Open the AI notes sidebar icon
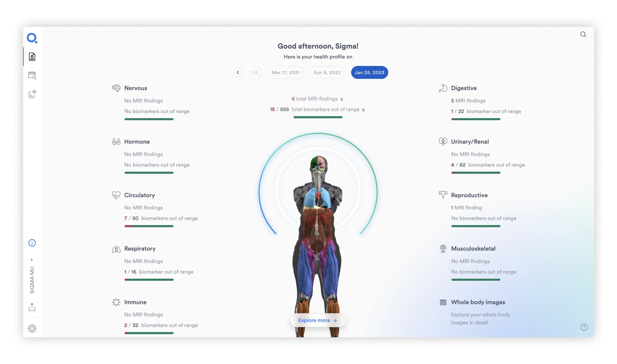Image resolution: width=617 pixels, height=364 pixels. pos(32,94)
